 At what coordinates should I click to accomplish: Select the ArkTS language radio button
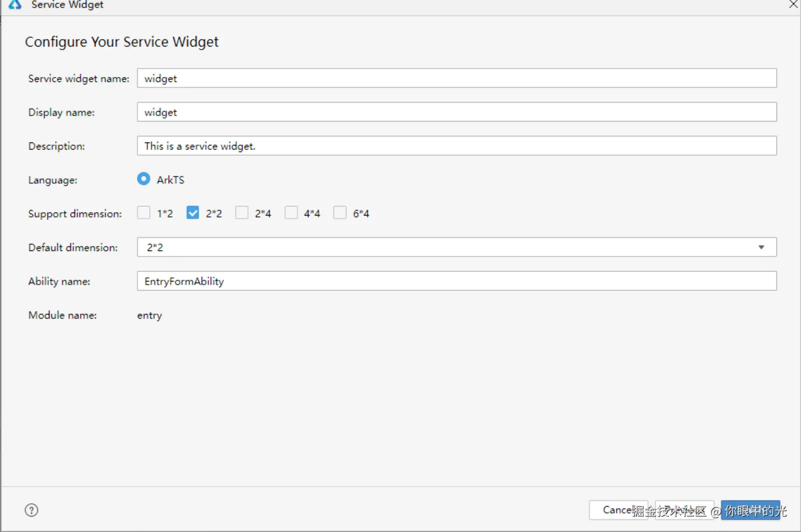[143, 179]
